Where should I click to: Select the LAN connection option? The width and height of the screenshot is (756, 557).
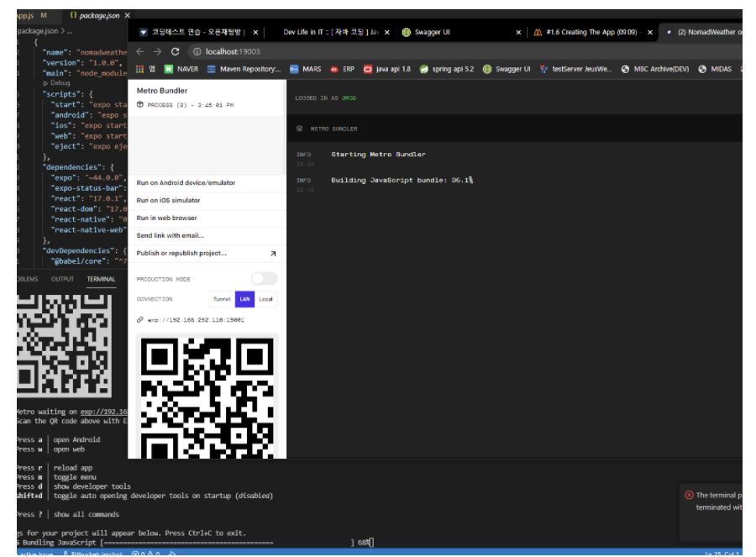(244, 299)
